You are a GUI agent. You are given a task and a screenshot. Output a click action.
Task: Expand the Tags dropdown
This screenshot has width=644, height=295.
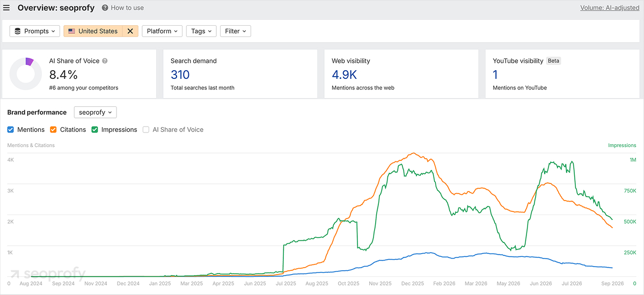(x=202, y=31)
